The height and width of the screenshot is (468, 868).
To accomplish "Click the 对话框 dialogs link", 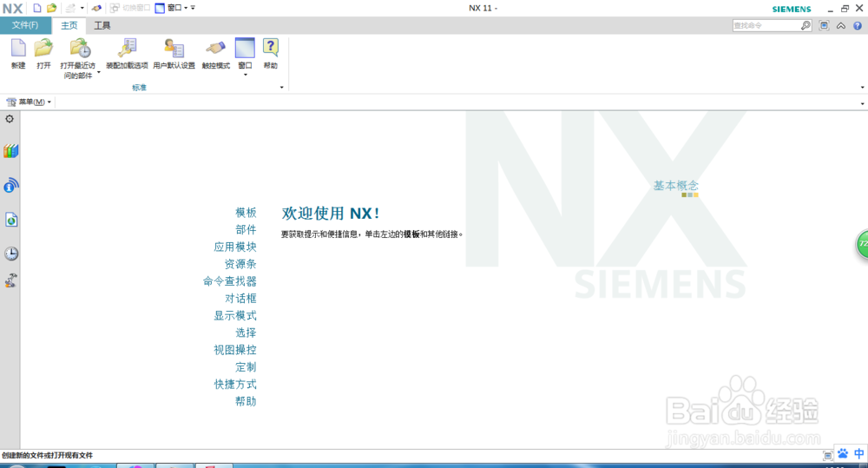I will [x=240, y=299].
